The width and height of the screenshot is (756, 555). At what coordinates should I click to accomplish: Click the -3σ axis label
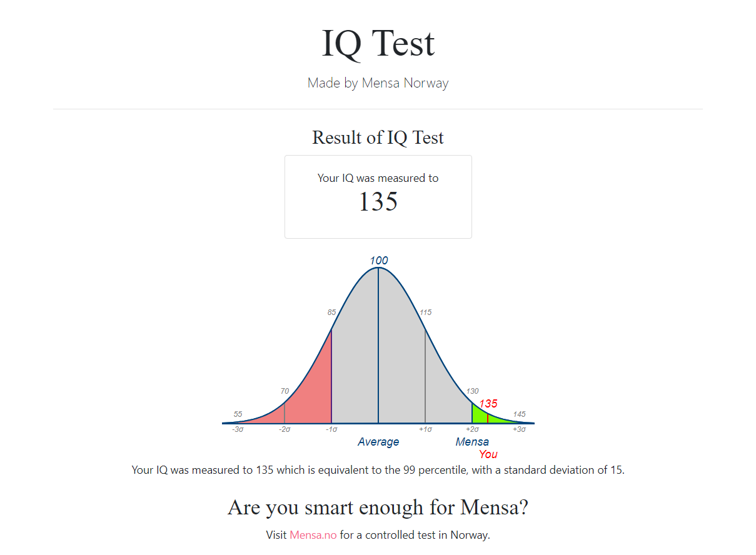[238, 429]
